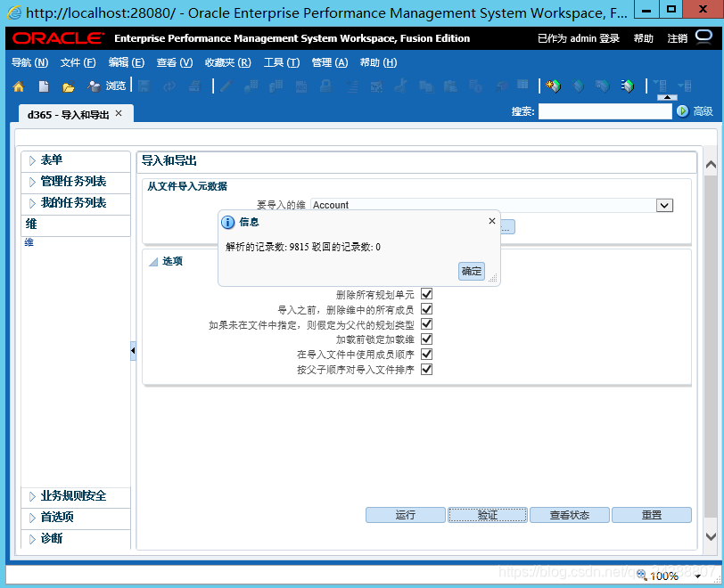Click the scrollbar down arrow
724x588 pixels.
[711, 536]
